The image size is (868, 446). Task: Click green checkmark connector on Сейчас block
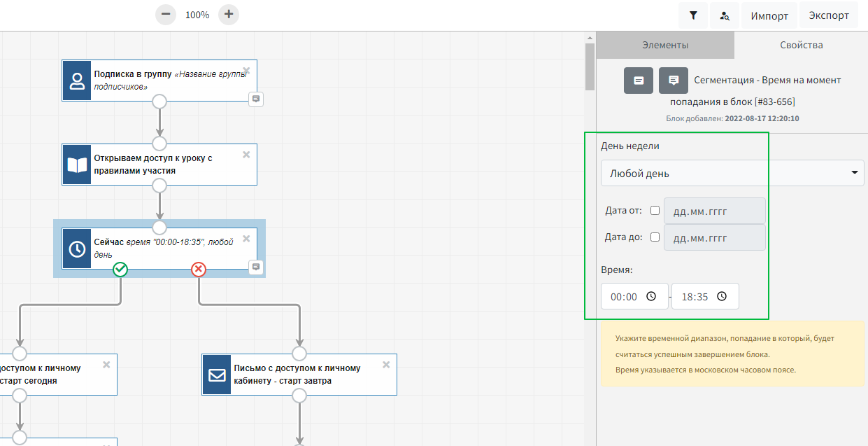(x=120, y=270)
